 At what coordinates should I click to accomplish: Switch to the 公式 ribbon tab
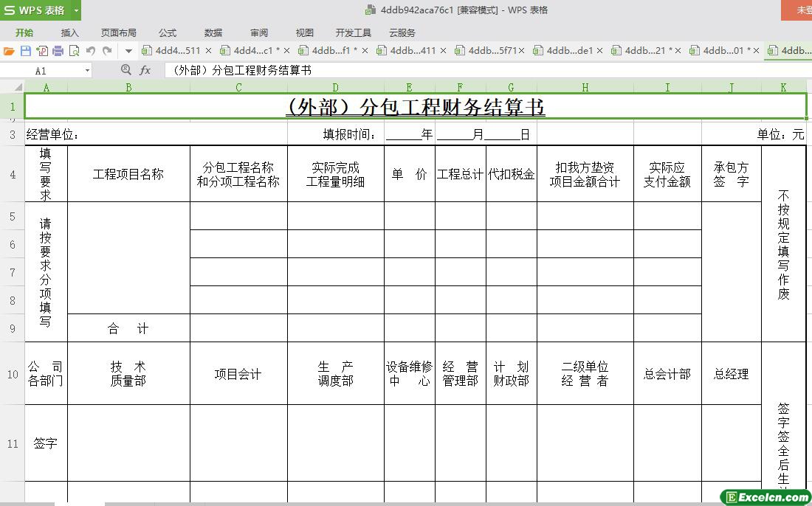tap(168, 32)
